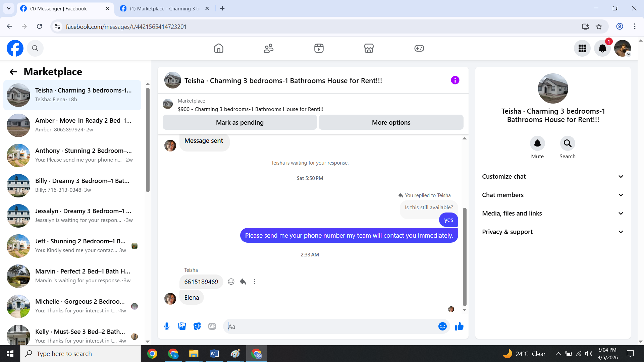This screenshot has width=644, height=362.
Task: Open the Facebook notifications bell
Action: [602, 48]
